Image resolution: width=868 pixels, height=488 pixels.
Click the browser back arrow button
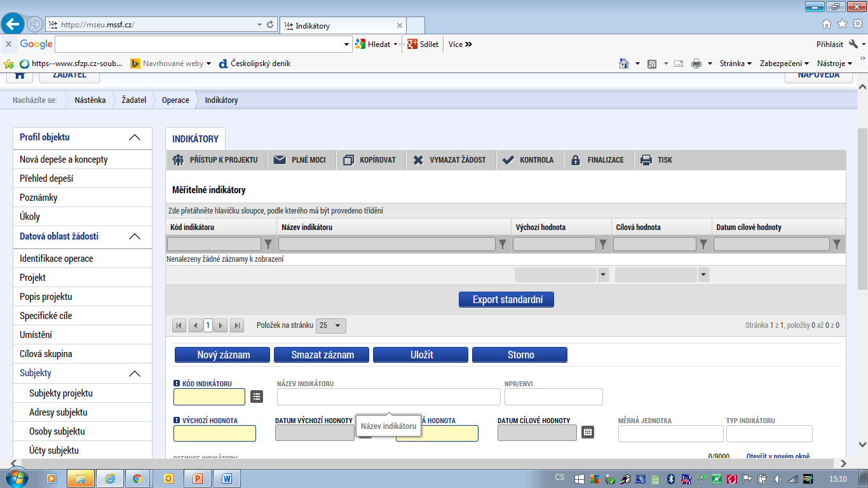click(13, 24)
